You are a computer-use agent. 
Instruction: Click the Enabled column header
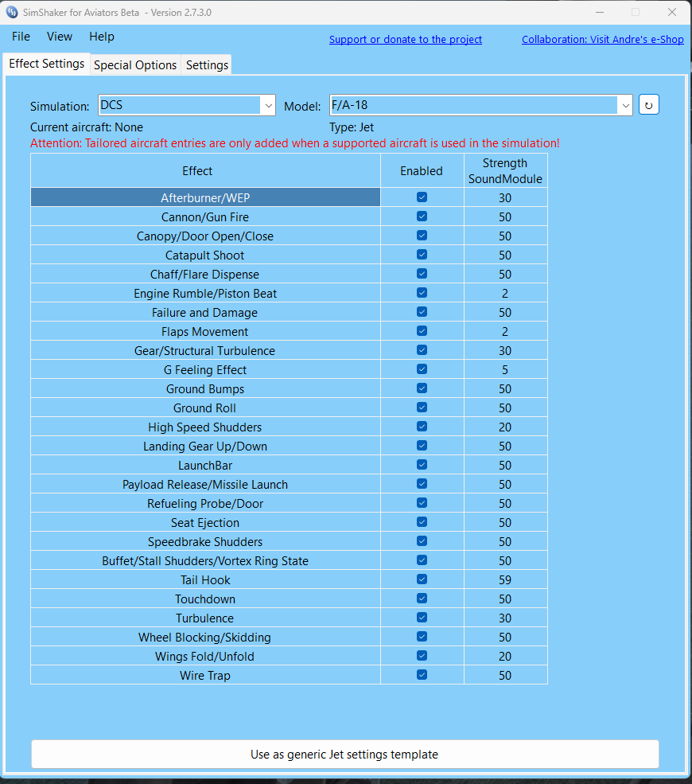point(422,171)
